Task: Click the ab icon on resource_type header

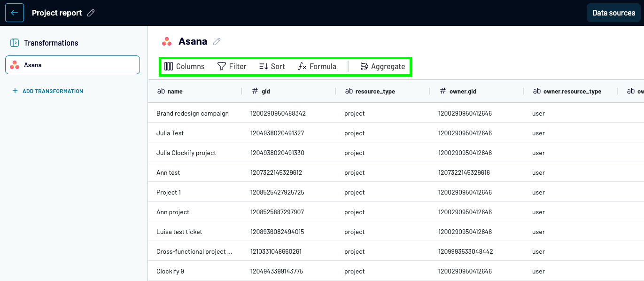Action: pos(348,91)
